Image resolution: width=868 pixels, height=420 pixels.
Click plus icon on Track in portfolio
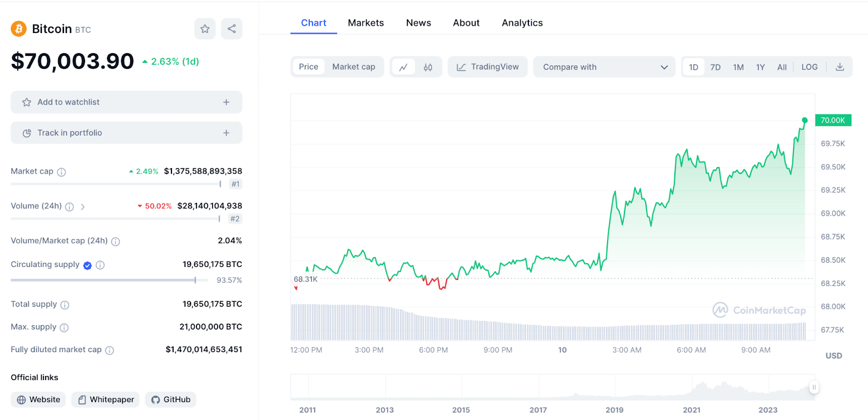(226, 133)
